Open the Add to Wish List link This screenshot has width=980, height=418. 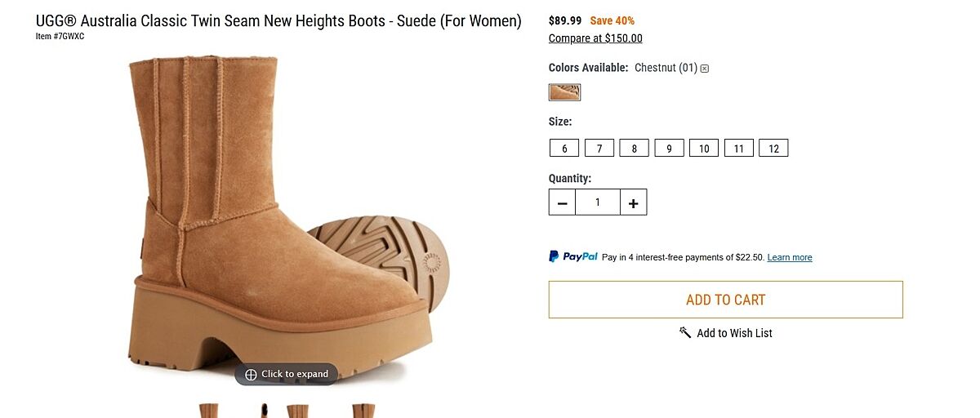point(734,333)
